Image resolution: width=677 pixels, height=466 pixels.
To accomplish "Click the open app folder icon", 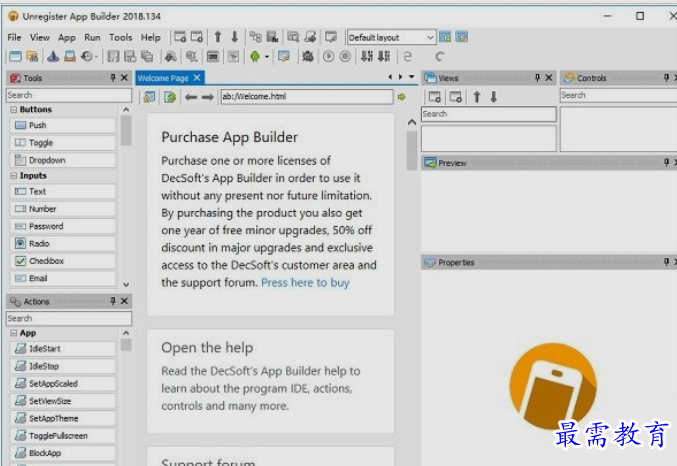I will point(32,57).
